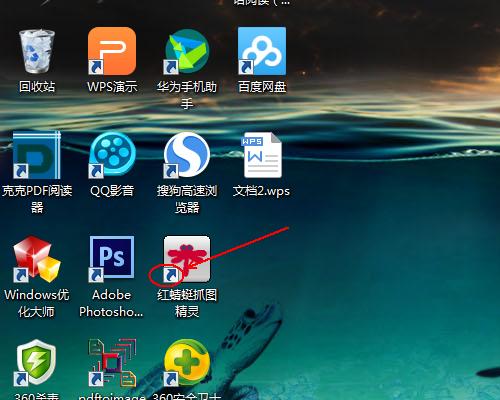Open 华为手机助手 desktop shortcut

(x=187, y=51)
